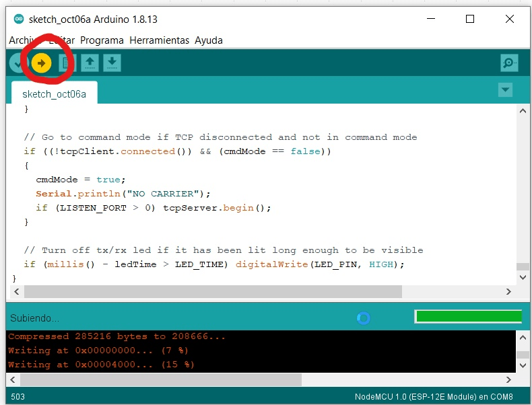Click the Upload arrow button
The width and height of the screenshot is (532, 405).
coord(41,63)
